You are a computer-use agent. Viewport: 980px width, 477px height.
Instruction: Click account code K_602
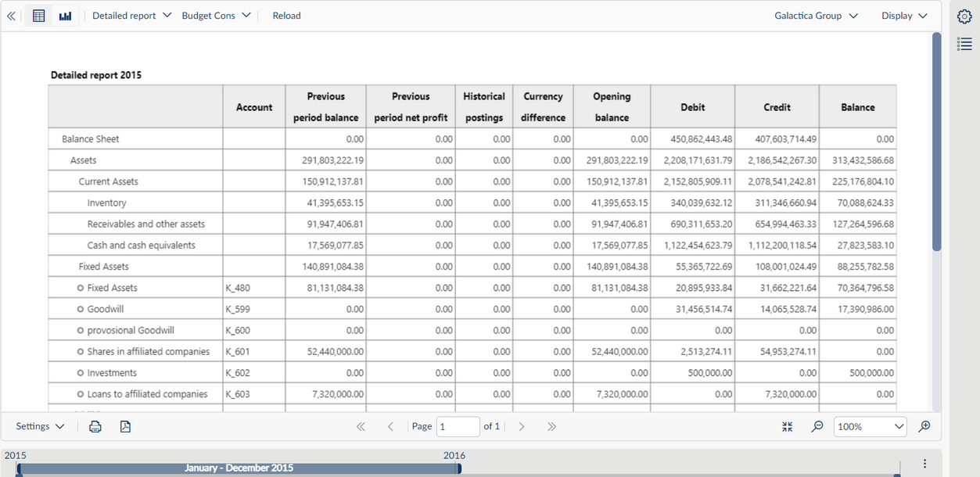[x=238, y=373]
